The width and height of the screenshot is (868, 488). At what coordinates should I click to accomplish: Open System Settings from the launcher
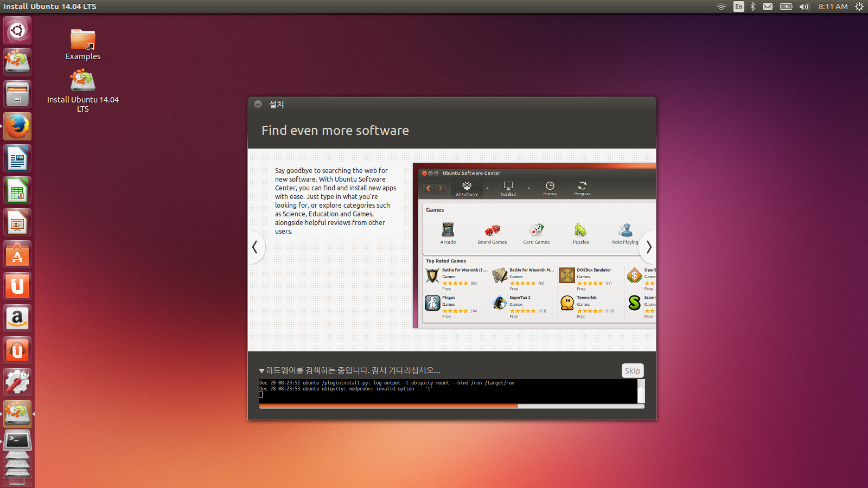point(17,381)
